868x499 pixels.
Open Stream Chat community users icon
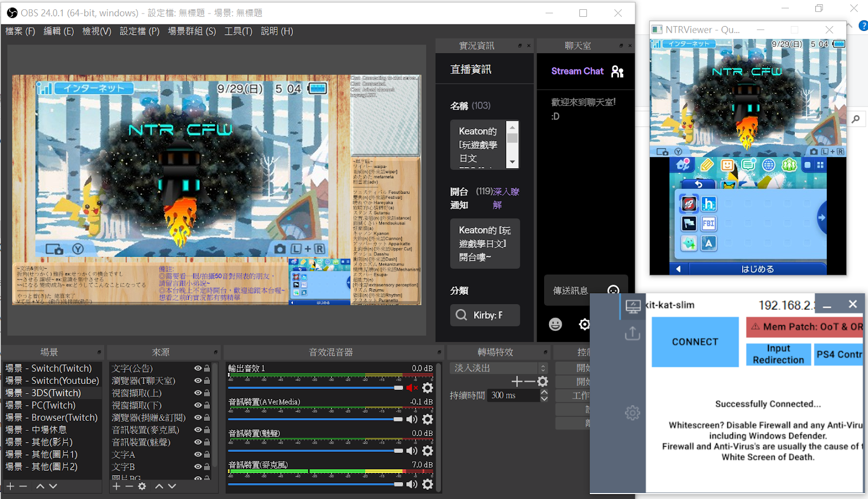click(x=617, y=71)
